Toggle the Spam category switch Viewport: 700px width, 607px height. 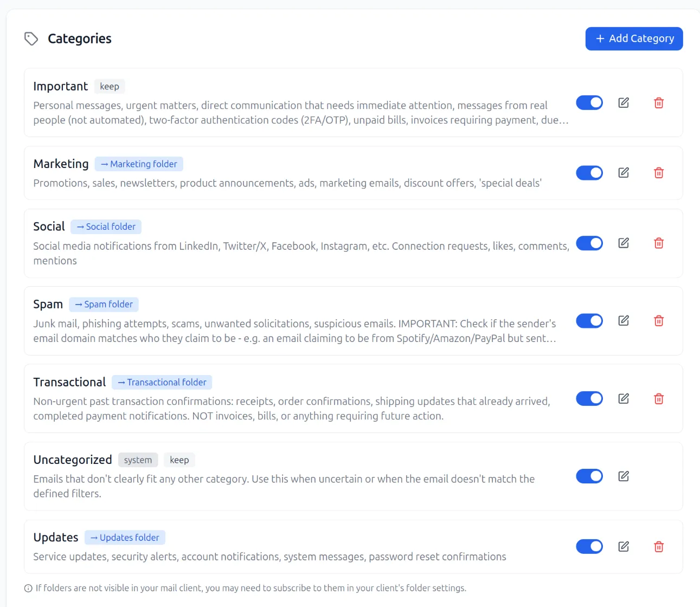point(589,321)
